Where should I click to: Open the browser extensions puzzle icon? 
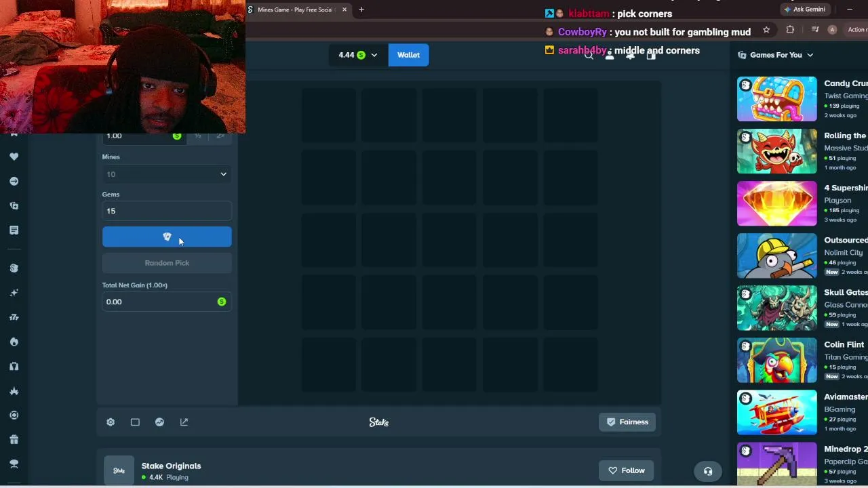[x=790, y=30]
